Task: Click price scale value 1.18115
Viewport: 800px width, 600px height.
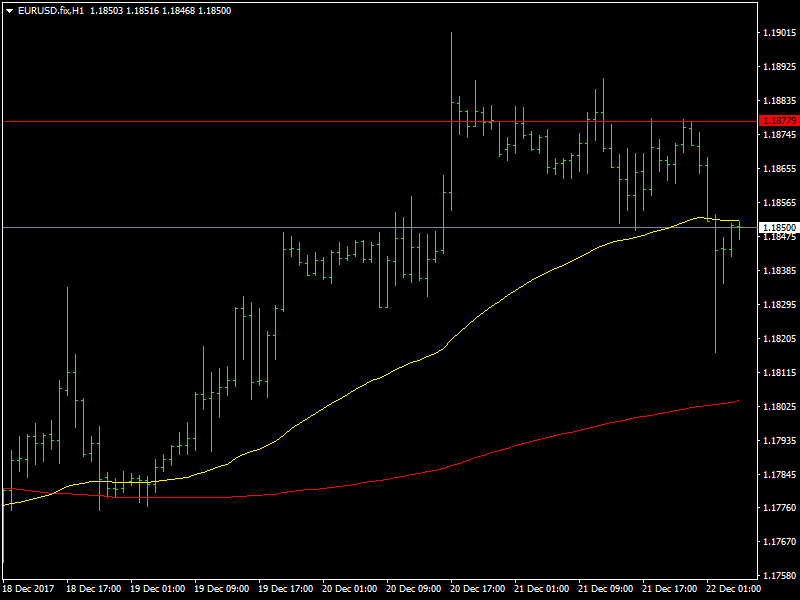Action: [779, 373]
